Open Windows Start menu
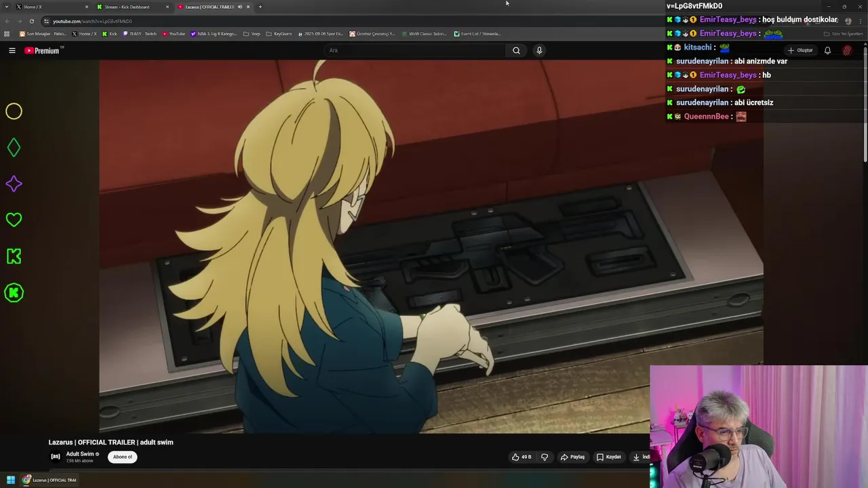868x488 pixels. 11,480
